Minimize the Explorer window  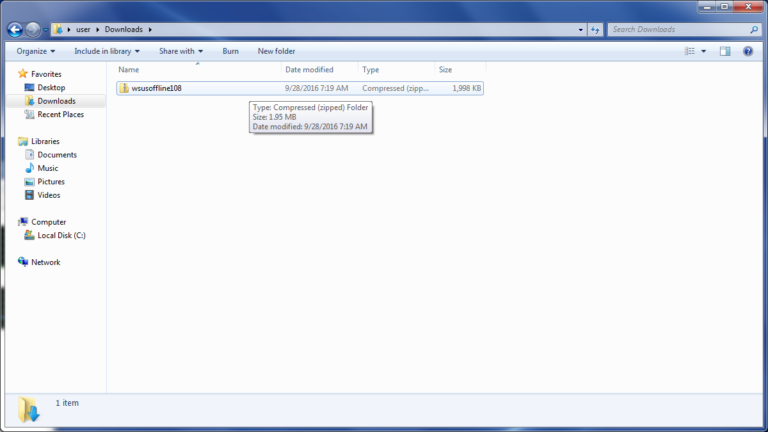click(x=707, y=6)
